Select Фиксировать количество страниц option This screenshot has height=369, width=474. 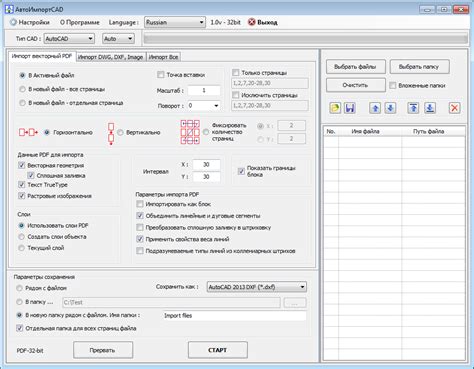tap(206, 132)
